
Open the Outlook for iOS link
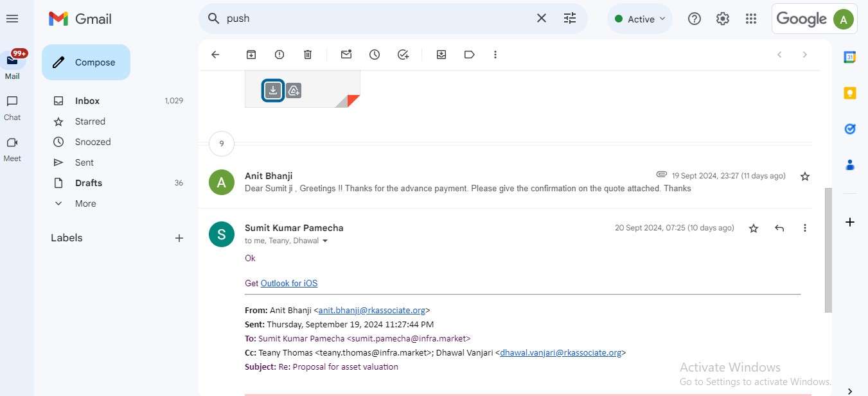coord(289,283)
